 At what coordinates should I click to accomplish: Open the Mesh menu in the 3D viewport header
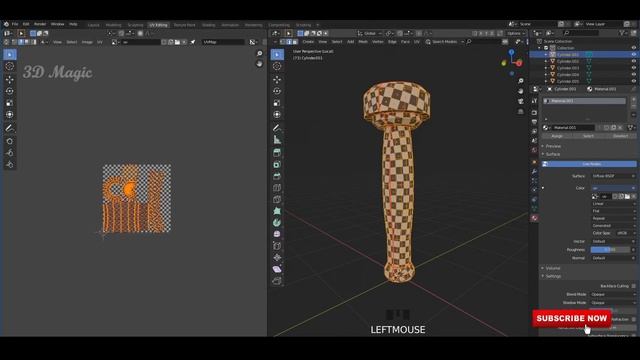(x=363, y=42)
